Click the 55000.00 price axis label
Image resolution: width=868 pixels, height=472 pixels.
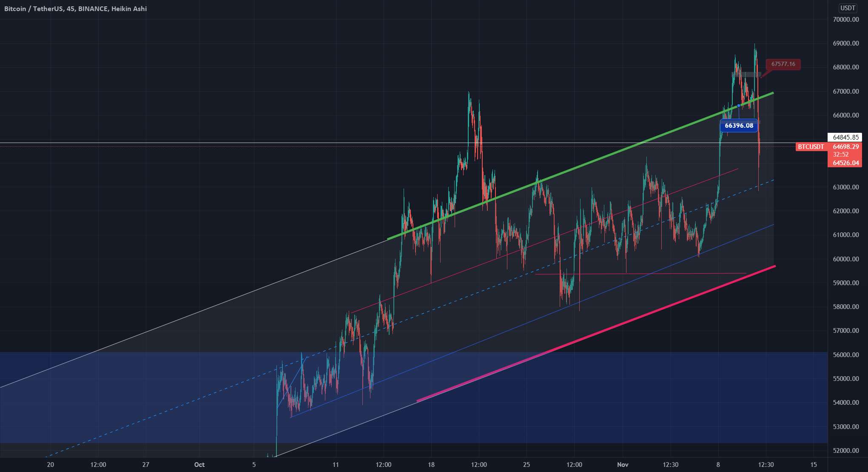pos(846,379)
